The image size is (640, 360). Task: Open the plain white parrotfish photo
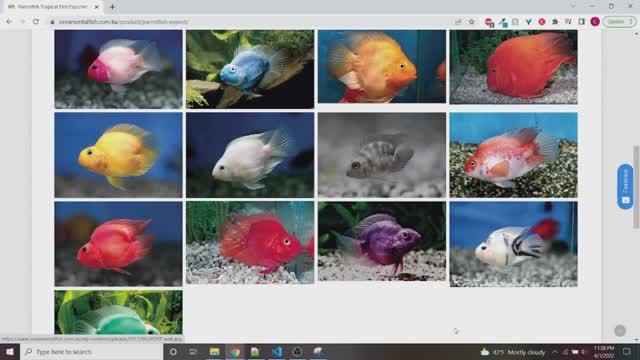(250, 155)
